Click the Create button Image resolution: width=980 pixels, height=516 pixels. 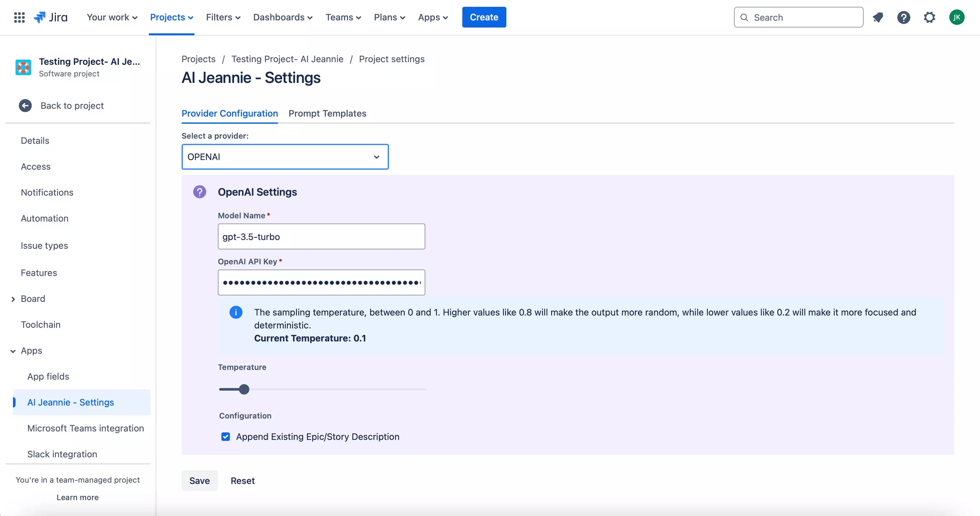coord(484,17)
